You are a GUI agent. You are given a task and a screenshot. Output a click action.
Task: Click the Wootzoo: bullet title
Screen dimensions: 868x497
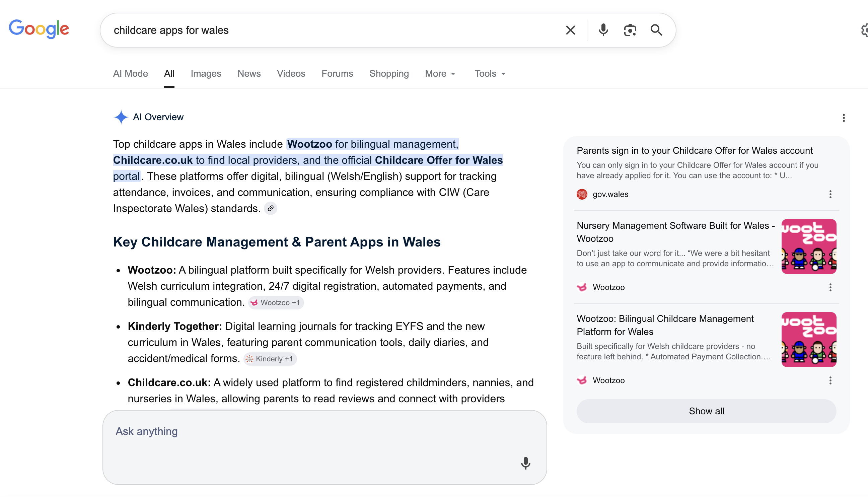pos(152,270)
